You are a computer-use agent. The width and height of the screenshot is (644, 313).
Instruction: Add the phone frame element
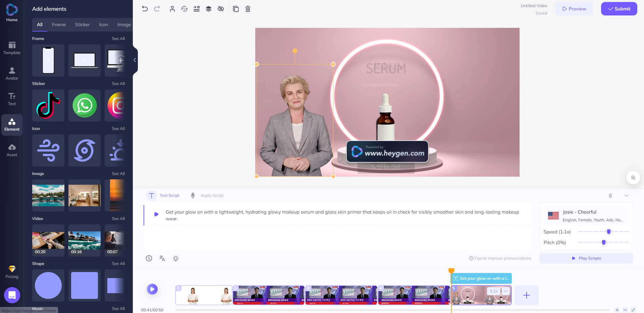point(48,60)
